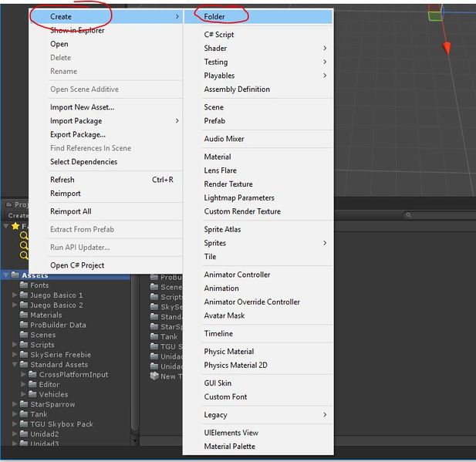Image resolution: width=476 pixels, height=462 pixels.
Task: Expand the Playables submenu
Action: 325,76
